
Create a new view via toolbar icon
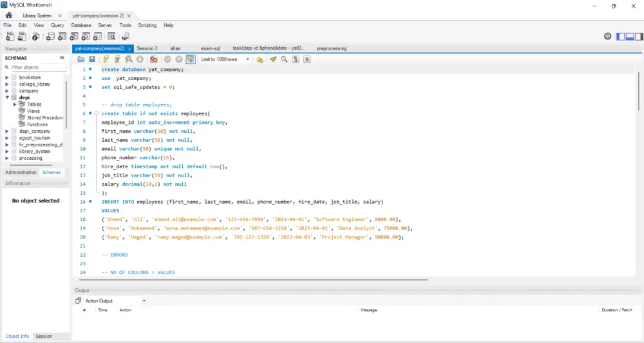74,37
